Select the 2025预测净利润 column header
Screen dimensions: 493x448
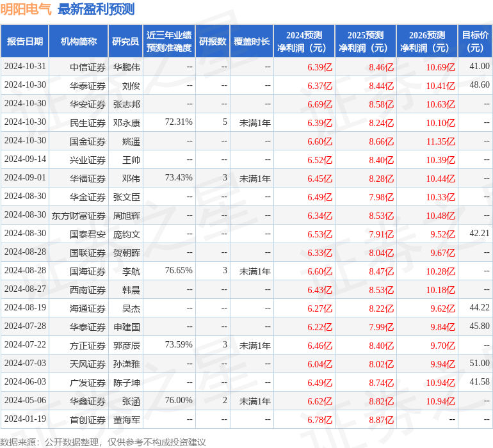(x=366, y=41)
